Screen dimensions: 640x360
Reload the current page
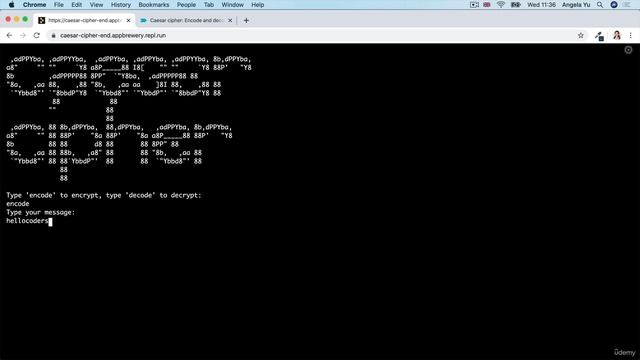click(x=37, y=36)
